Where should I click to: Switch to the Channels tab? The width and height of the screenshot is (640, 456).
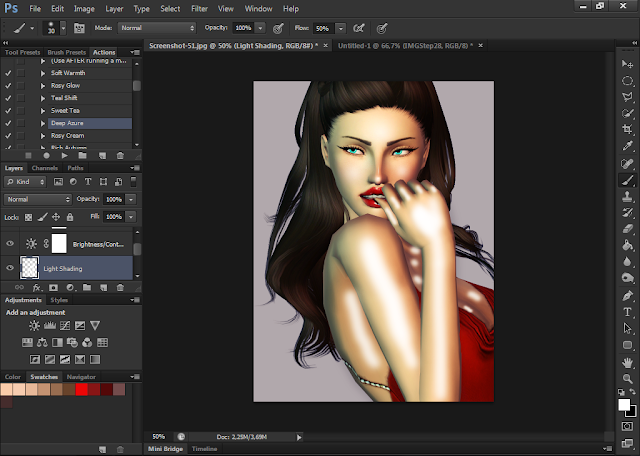coord(45,168)
